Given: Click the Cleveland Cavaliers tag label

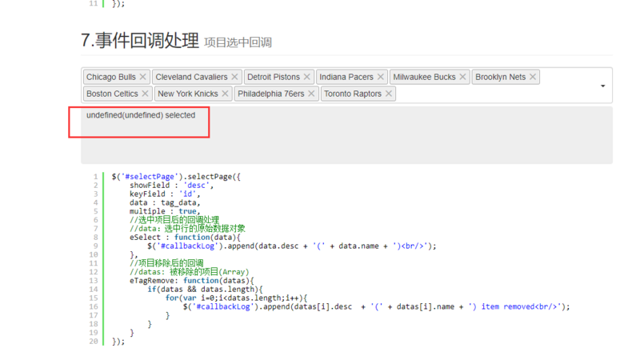Looking at the screenshot, I should (x=191, y=77).
